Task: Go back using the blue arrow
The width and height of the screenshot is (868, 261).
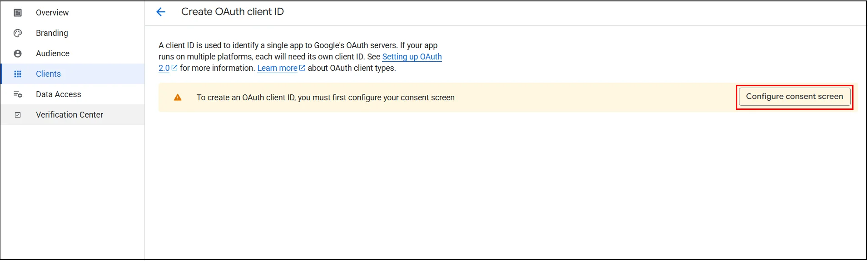Action: tap(161, 12)
